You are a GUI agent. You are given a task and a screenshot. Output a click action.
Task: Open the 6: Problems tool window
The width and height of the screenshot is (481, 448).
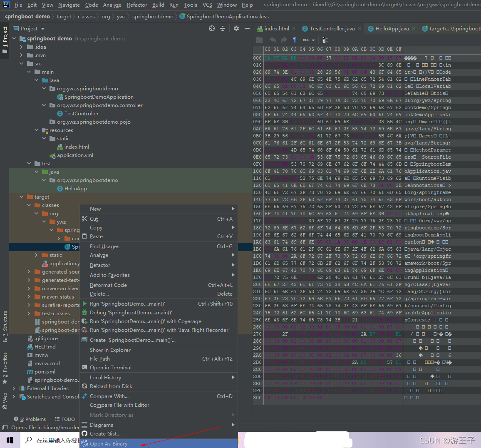click(x=30, y=419)
